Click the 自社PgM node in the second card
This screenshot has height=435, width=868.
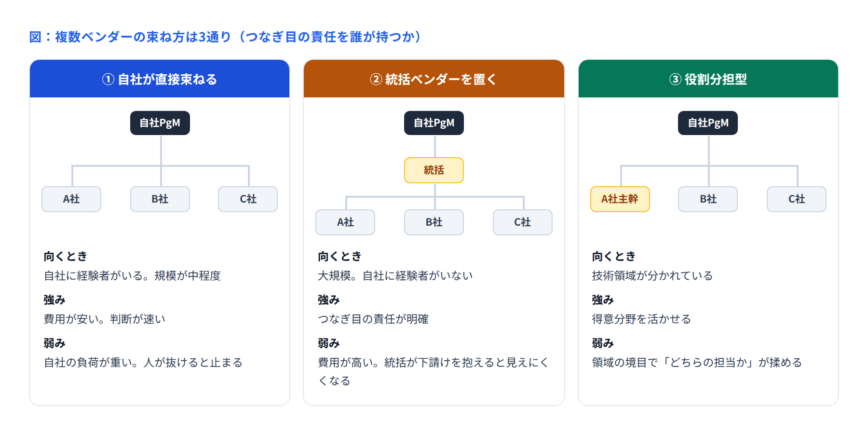(434, 123)
